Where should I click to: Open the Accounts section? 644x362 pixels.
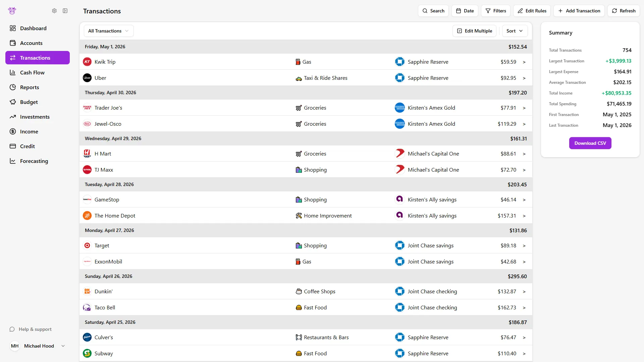tap(38, 43)
